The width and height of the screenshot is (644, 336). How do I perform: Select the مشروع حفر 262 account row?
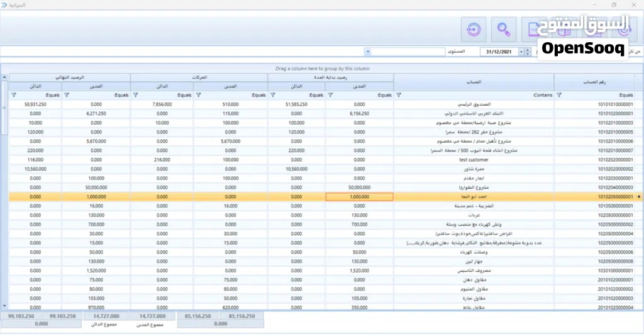tap(474, 132)
